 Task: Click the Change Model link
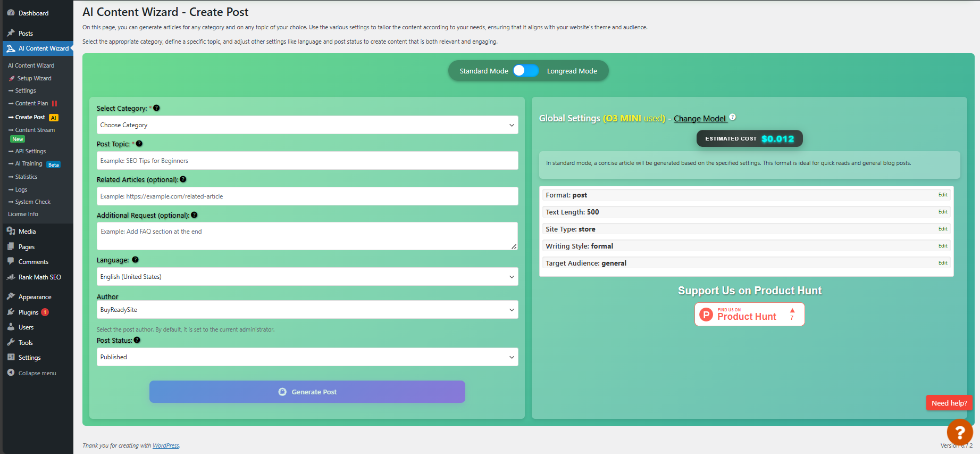point(700,118)
